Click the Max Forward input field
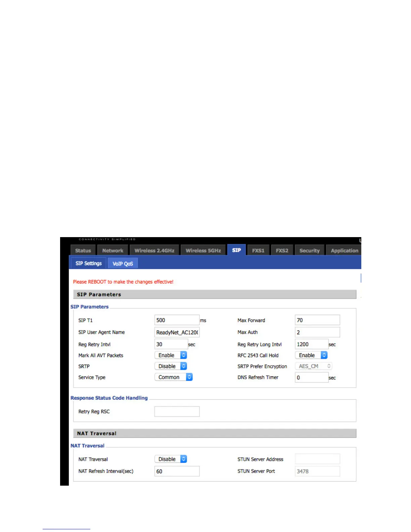411x532 pixels. 317,320
